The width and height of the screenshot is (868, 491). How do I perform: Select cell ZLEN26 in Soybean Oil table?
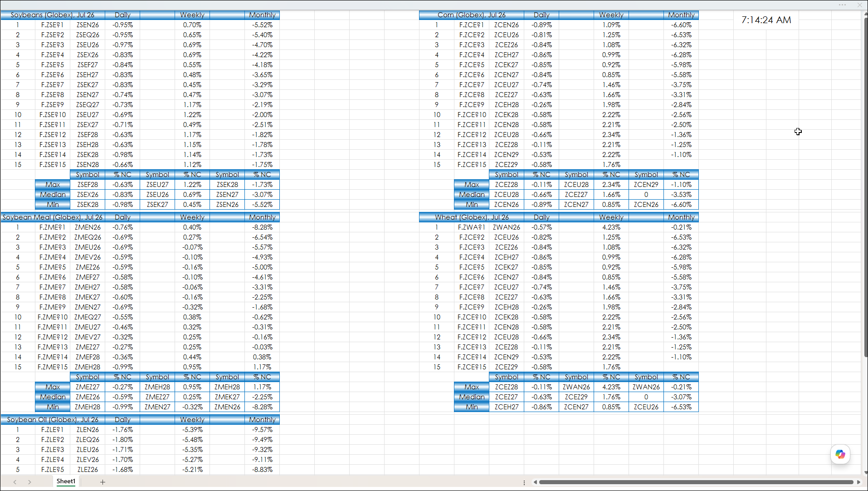pos(88,430)
